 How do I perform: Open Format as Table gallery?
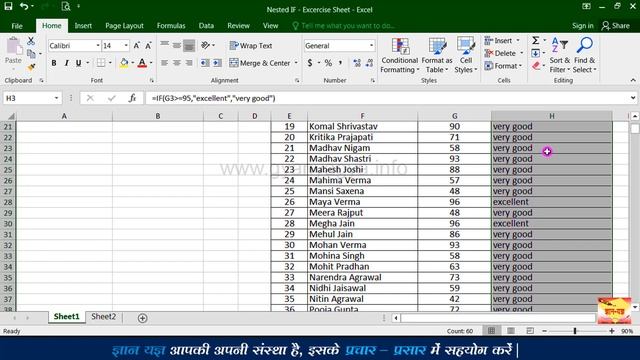point(437,56)
